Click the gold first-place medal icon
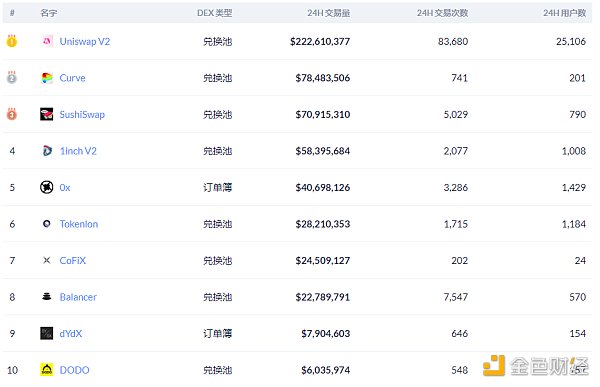This screenshot has height=387, width=600. click(12, 41)
